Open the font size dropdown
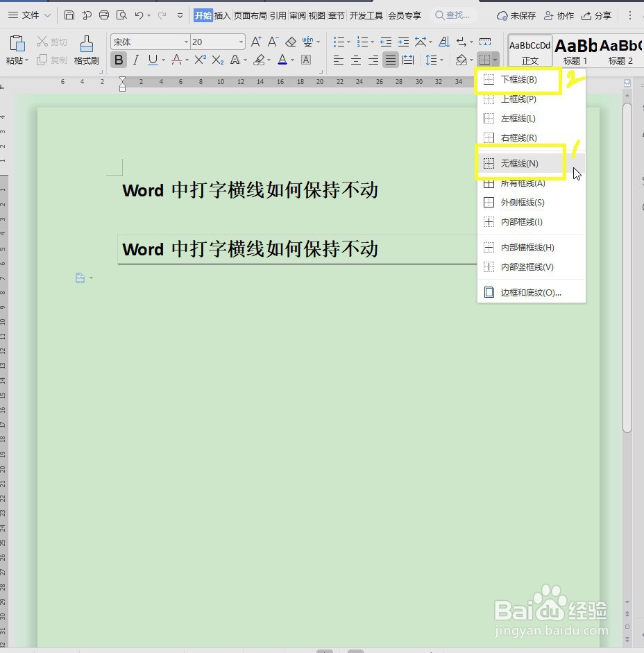Viewport: 644px width, 653px height. [241, 42]
